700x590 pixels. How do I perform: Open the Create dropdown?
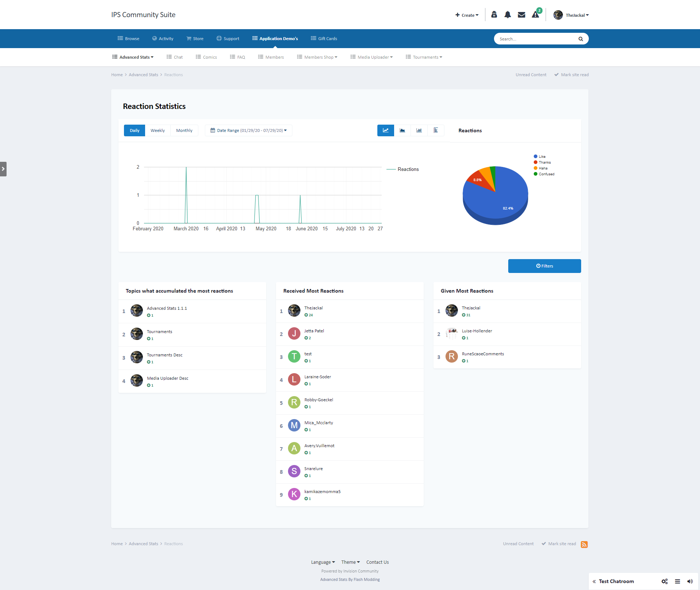[x=467, y=15]
